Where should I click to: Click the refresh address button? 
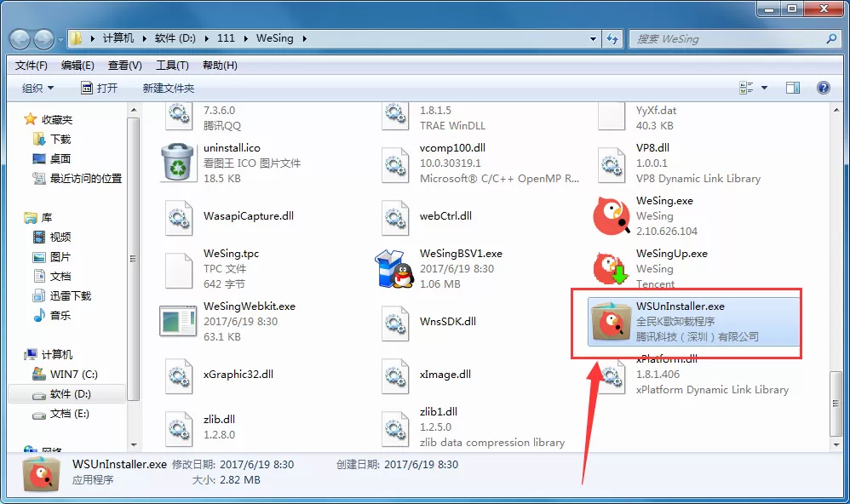pyautogui.click(x=612, y=39)
